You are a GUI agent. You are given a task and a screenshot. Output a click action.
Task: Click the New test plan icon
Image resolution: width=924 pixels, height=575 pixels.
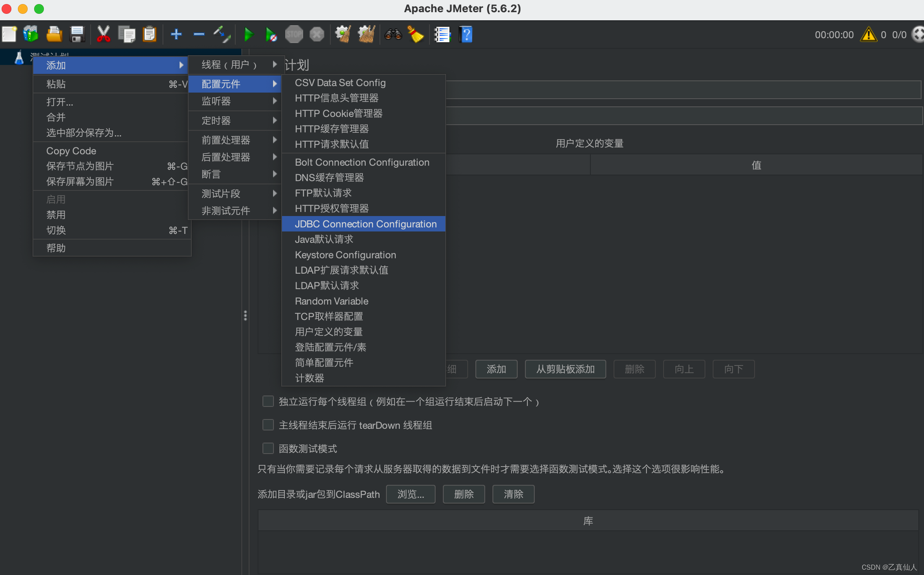[9, 35]
